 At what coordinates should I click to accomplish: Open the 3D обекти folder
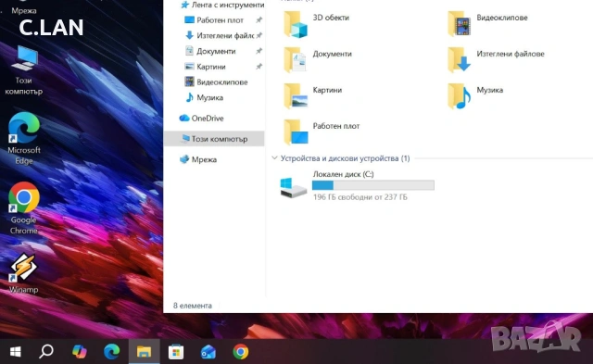pos(316,24)
